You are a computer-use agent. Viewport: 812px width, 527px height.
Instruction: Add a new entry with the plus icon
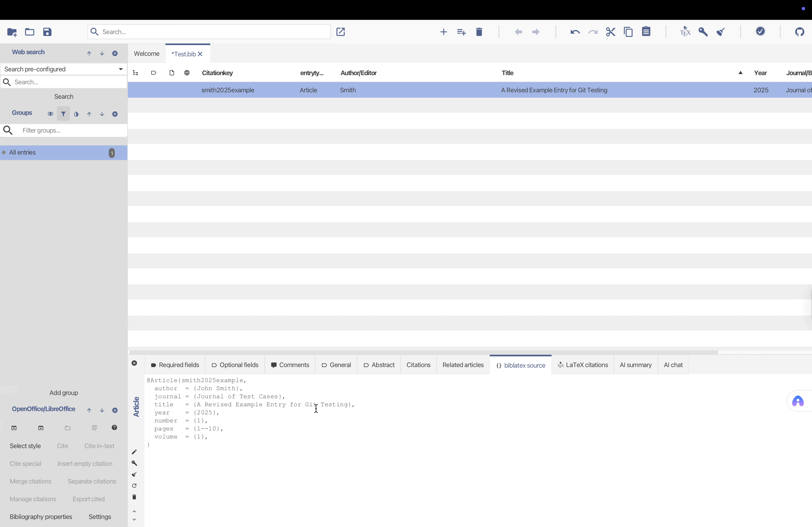pos(443,32)
